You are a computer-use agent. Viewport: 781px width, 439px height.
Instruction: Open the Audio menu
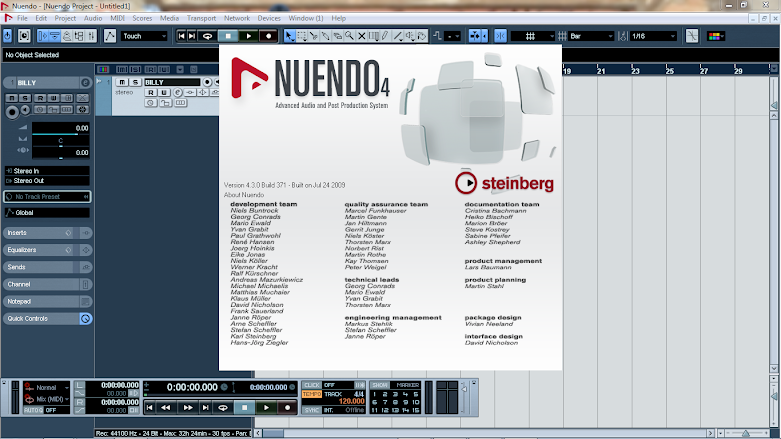[x=93, y=18]
